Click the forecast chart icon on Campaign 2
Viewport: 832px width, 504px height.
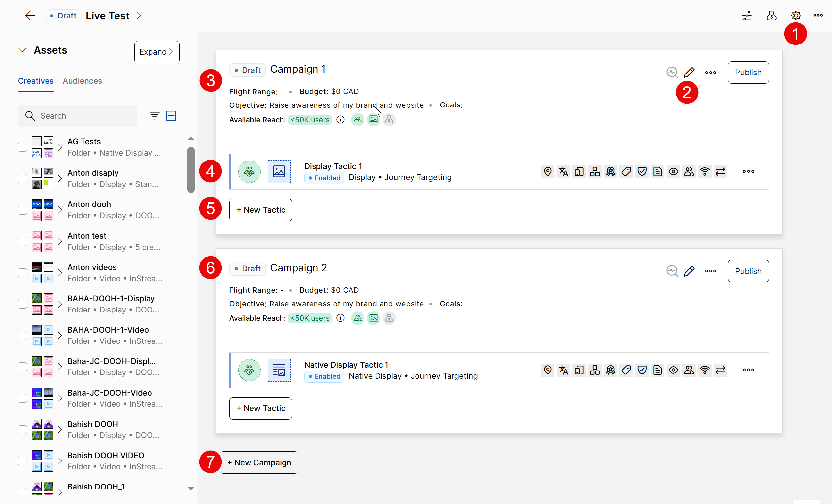[672, 271]
